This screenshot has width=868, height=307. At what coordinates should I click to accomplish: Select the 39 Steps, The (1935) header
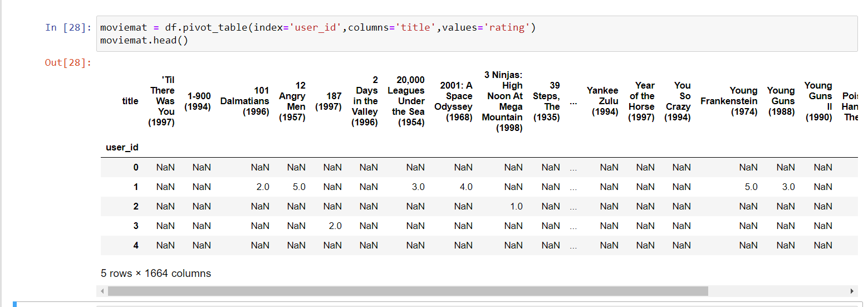[546, 101]
